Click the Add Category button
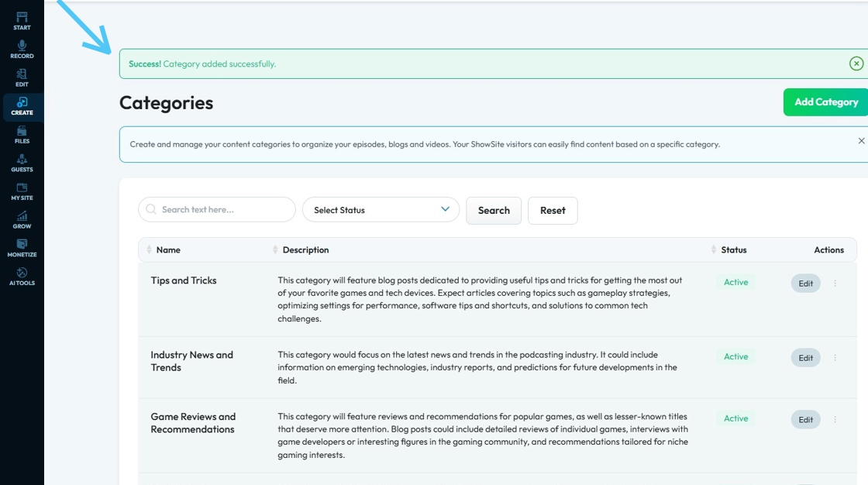 pos(825,102)
